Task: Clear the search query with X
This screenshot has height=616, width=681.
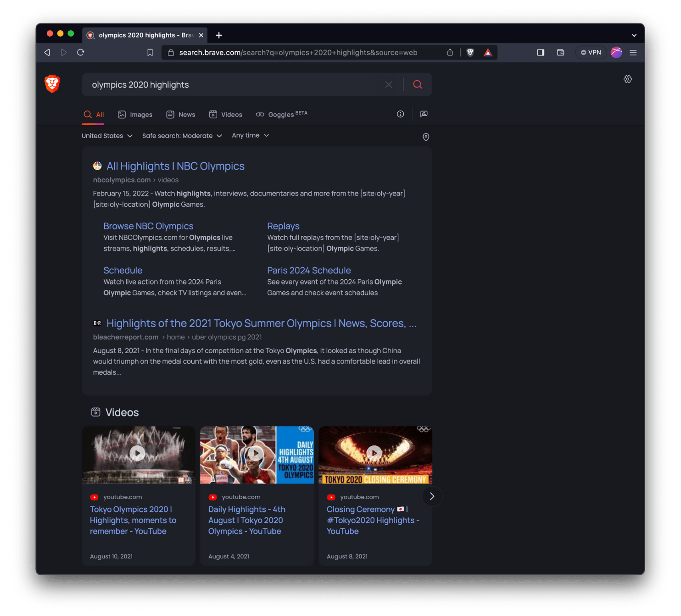Action: pyautogui.click(x=389, y=85)
